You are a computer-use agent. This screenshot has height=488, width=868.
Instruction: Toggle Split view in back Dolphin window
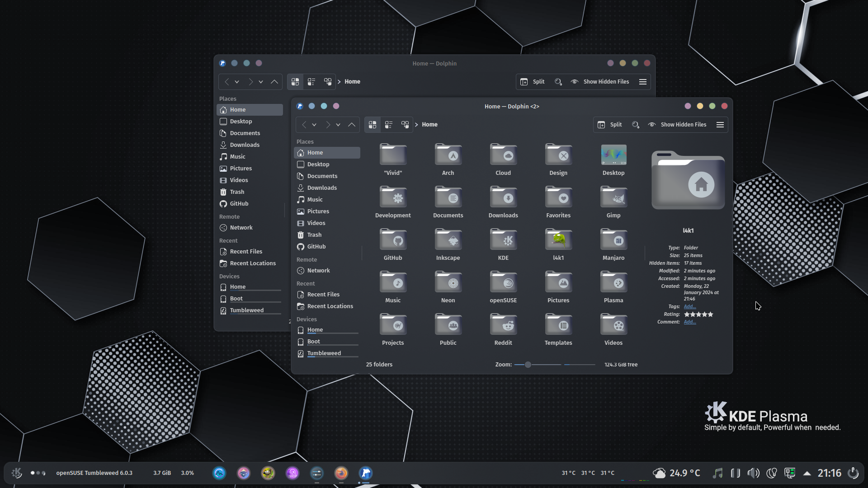click(532, 82)
